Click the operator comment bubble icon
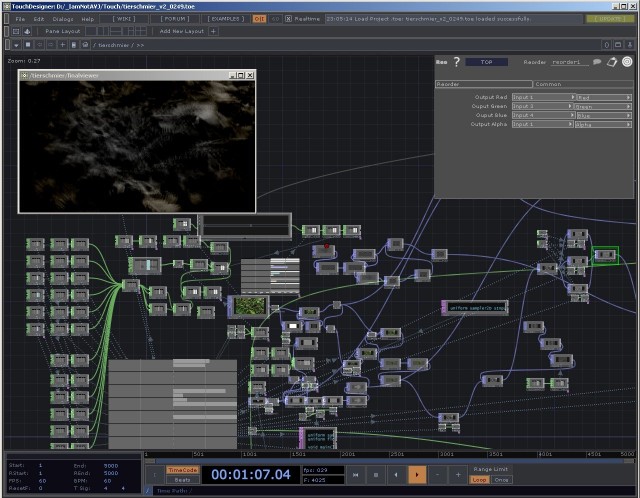The width and height of the screenshot is (640, 498). (x=597, y=62)
